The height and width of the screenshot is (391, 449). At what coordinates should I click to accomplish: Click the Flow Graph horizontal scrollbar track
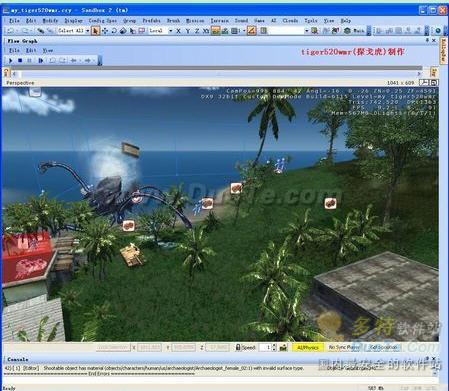tap(217, 74)
